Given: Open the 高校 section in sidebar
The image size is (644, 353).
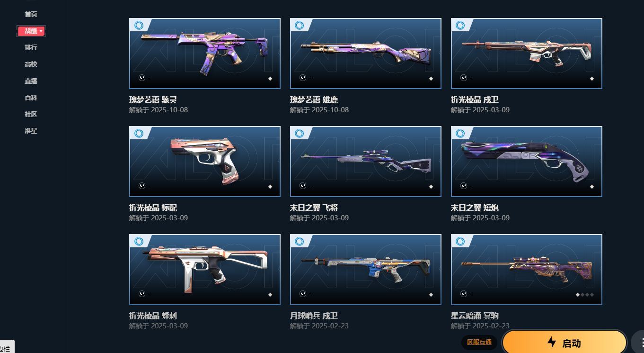Looking at the screenshot, I should [31, 64].
